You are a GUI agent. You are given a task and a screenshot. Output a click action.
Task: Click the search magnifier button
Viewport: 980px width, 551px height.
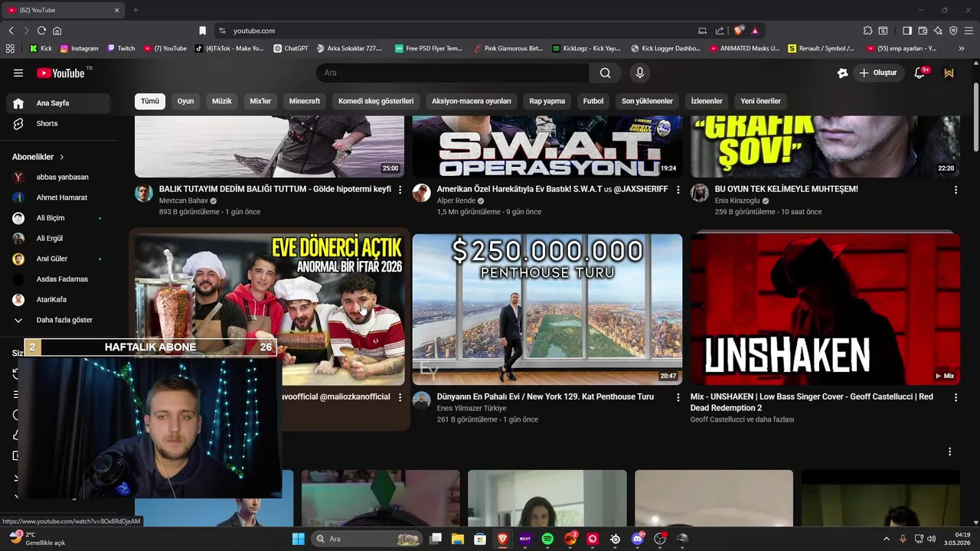(606, 73)
